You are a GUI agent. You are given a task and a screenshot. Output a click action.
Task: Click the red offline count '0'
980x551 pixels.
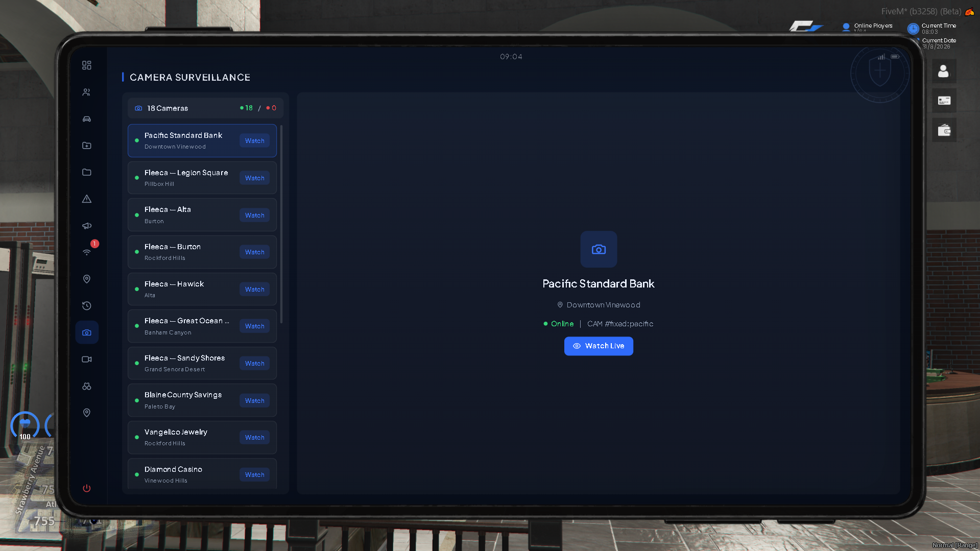click(x=274, y=108)
